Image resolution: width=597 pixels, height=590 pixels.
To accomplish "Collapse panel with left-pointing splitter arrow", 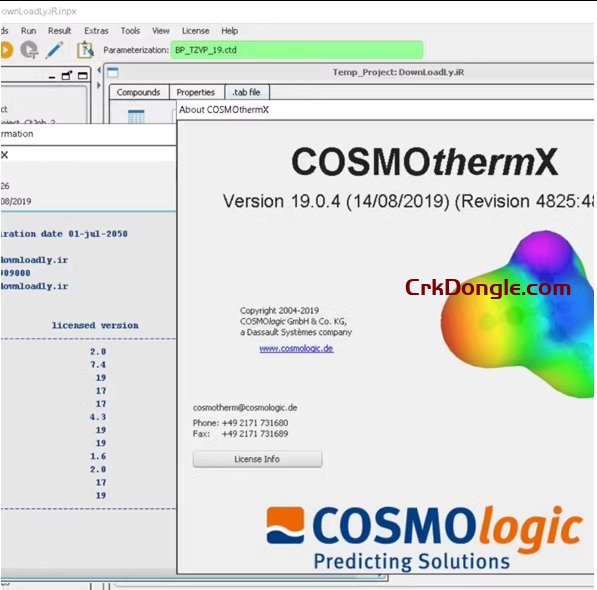I will coord(99,70).
